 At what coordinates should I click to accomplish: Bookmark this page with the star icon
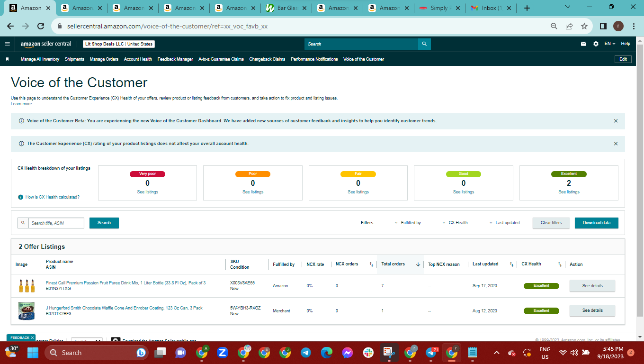pyautogui.click(x=584, y=27)
